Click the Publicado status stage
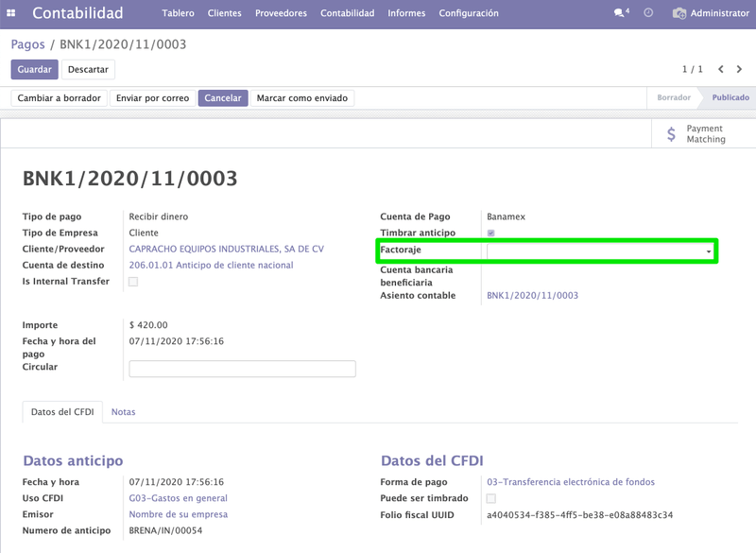The width and height of the screenshot is (756, 553). point(730,98)
